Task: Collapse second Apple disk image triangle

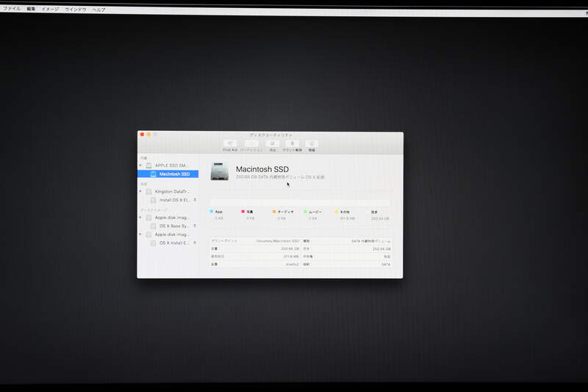Action: pos(140,235)
